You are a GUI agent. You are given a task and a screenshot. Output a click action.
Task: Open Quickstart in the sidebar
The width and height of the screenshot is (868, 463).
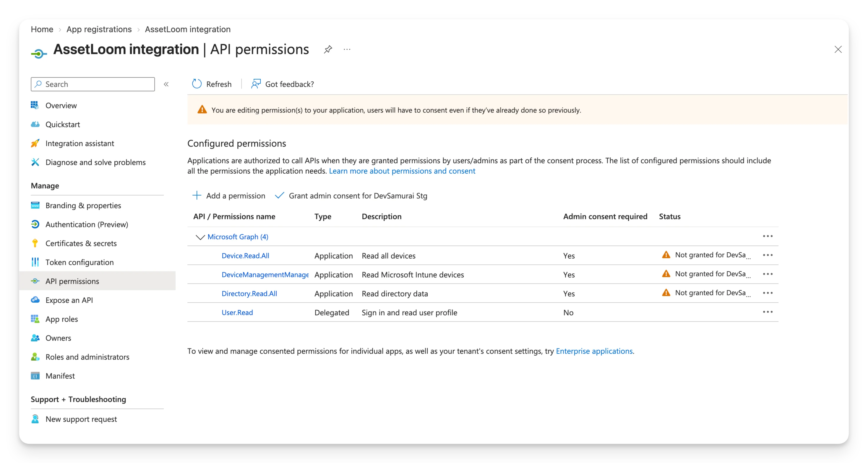[x=63, y=125]
